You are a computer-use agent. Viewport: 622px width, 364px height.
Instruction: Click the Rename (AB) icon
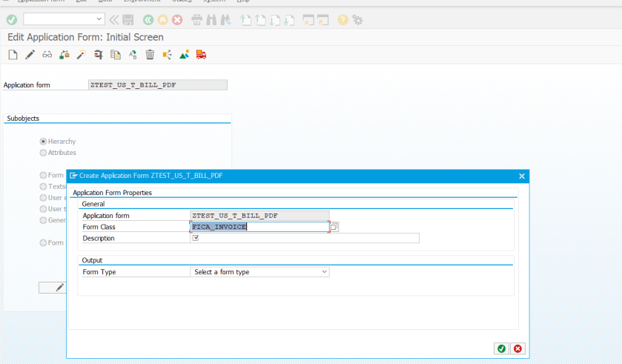click(133, 54)
